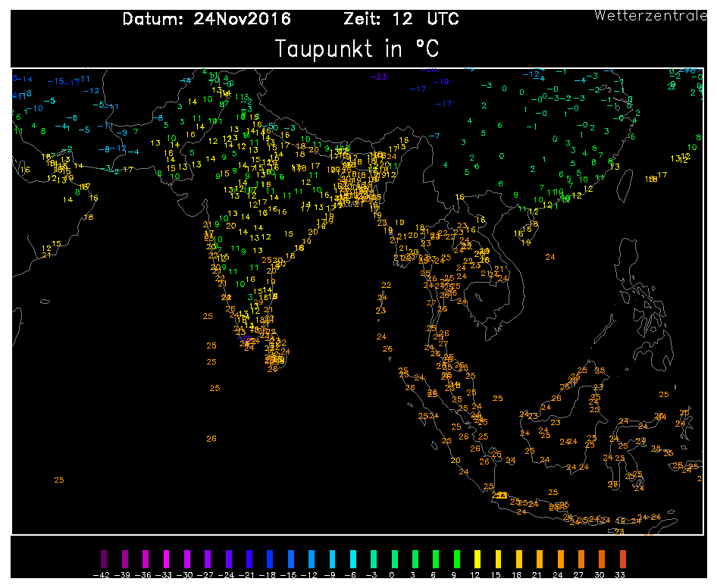Select the isolated 25 in southwest ocean

coord(59,480)
